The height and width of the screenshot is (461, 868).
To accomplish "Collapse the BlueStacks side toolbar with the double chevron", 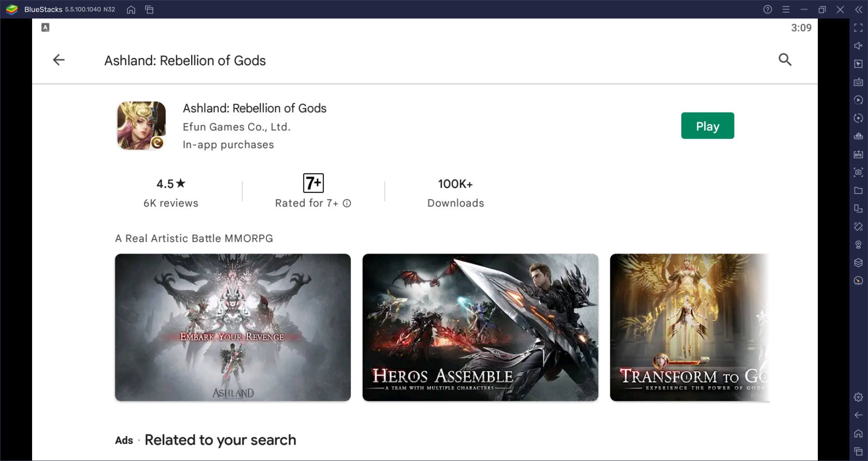I will [x=859, y=9].
